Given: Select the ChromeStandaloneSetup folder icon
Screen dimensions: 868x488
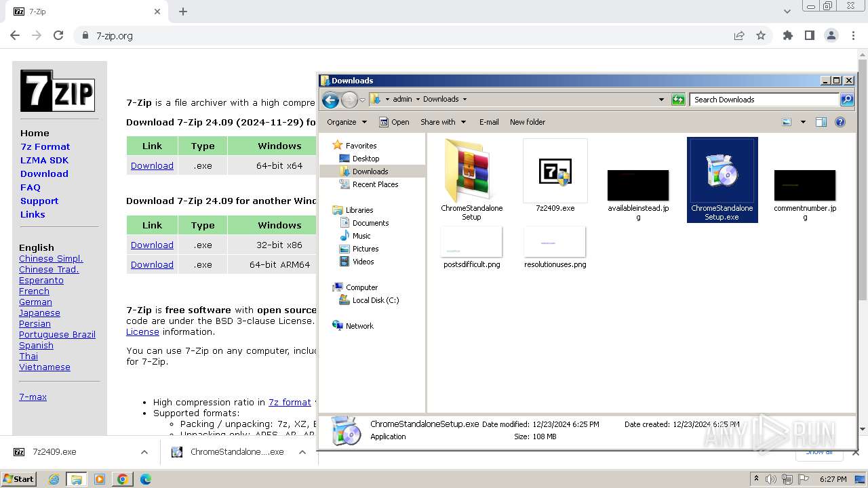Looking at the screenshot, I should pos(472,171).
